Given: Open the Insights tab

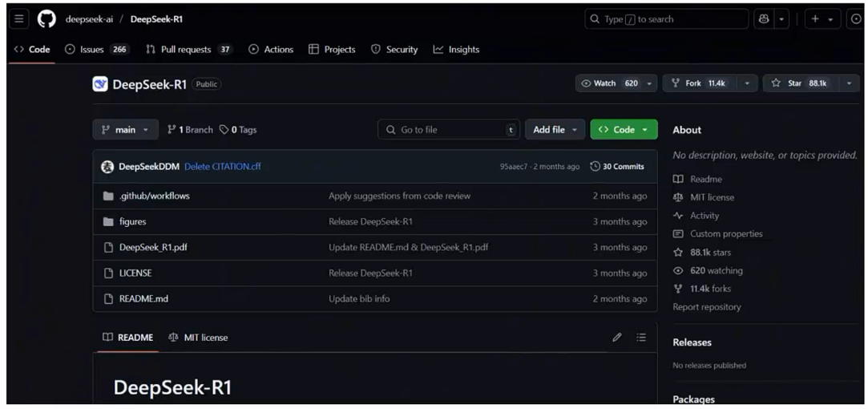Looking at the screenshot, I should [456, 50].
